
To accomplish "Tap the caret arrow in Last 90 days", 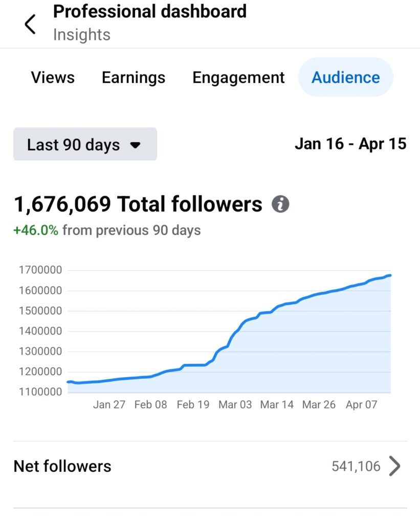I will (x=135, y=145).
